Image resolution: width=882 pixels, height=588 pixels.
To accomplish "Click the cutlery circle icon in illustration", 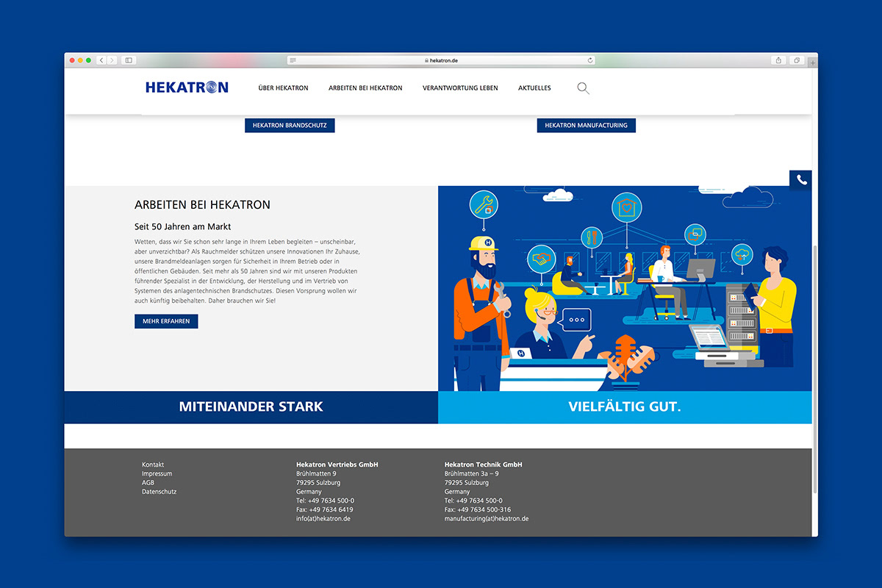I will point(592,237).
